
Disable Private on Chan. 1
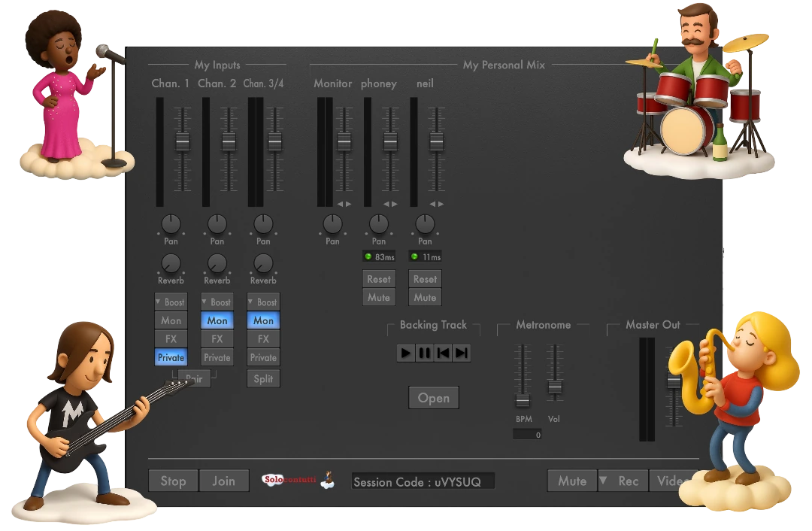pyautogui.click(x=171, y=357)
